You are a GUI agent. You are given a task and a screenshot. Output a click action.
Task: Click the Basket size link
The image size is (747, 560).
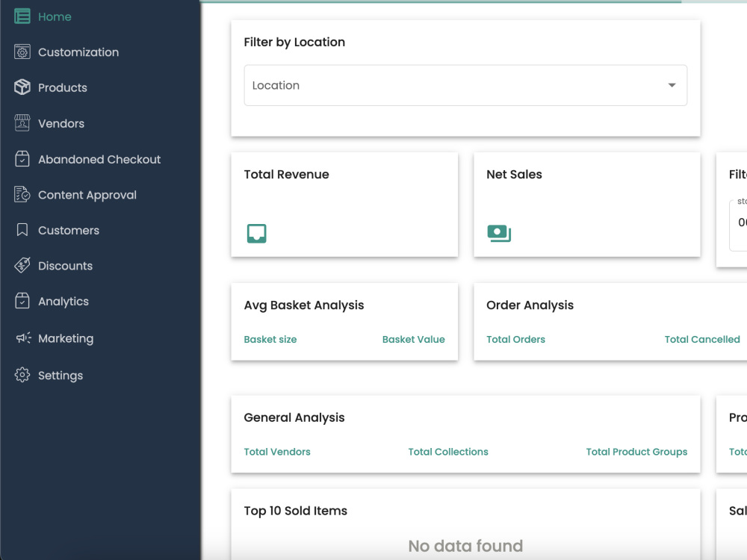tap(270, 339)
